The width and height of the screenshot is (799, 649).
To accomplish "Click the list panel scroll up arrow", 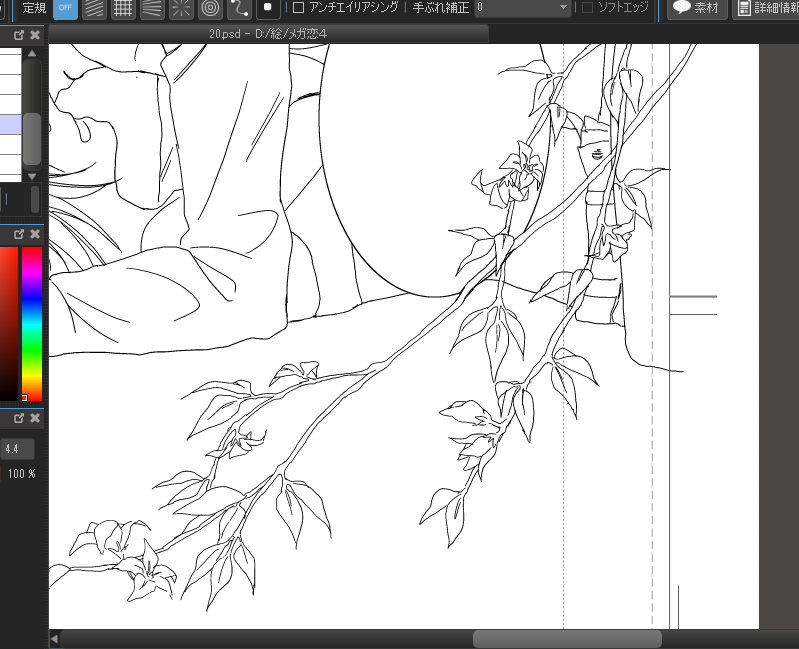I will (32, 53).
